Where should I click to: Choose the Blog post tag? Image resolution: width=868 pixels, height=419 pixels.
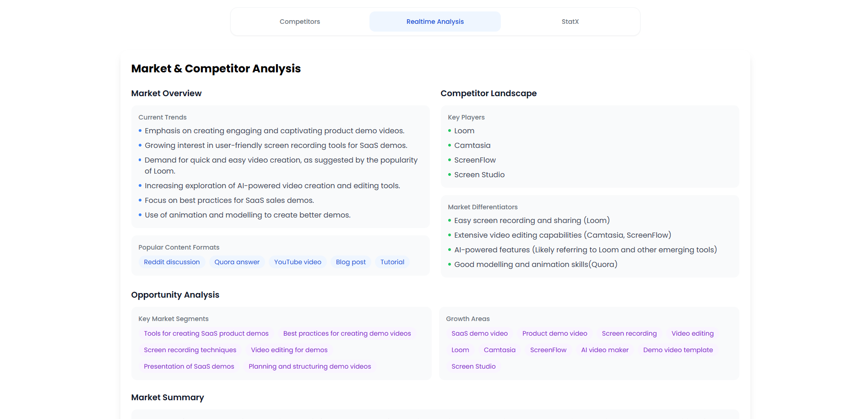351,262
